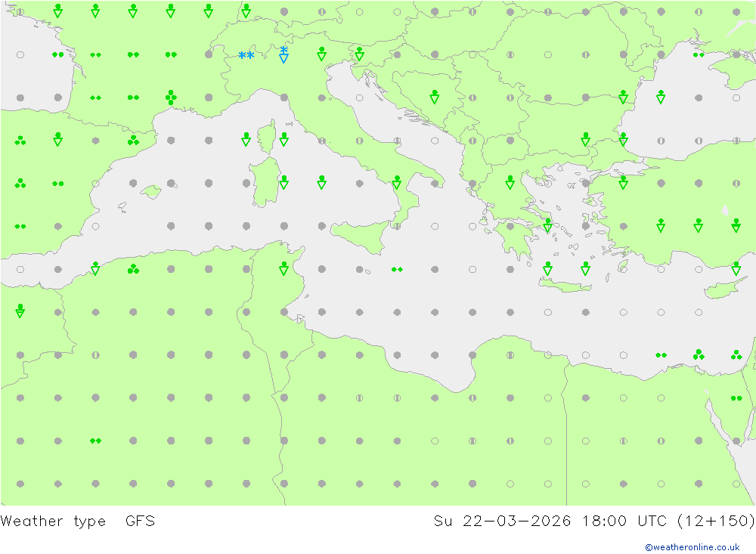Click the blue snow shower symbol over northern Italy
Image resolution: width=756 pixels, height=554 pixels.
click(x=284, y=54)
